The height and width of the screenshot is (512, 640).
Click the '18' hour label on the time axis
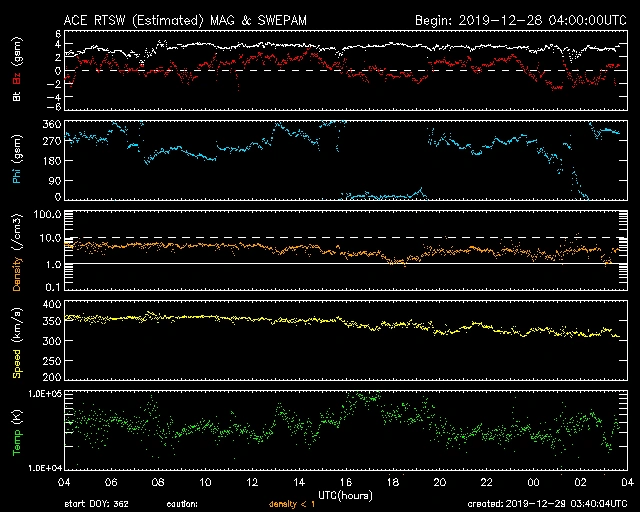click(393, 482)
